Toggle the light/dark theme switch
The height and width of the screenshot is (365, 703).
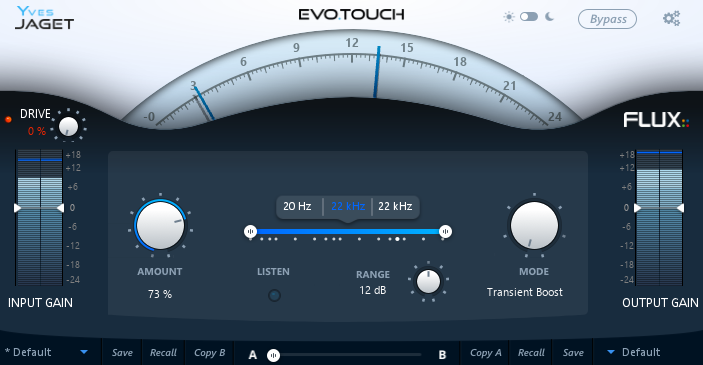click(x=529, y=17)
